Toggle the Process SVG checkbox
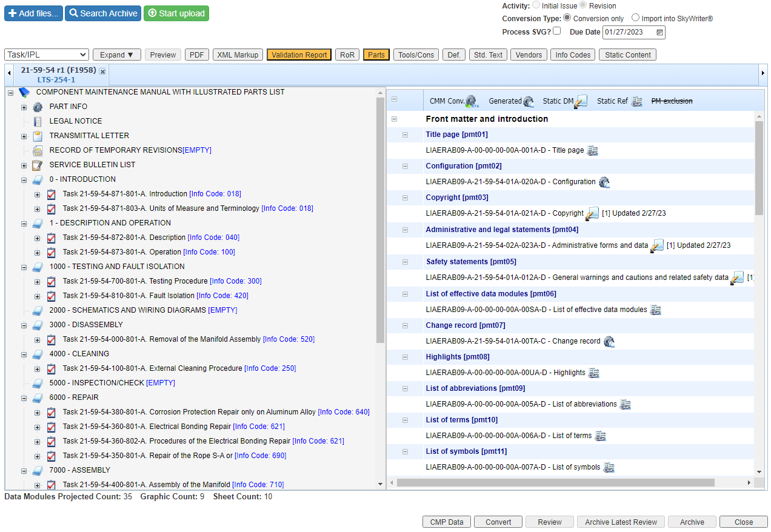The height and width of the screenshot is (532, 771). 556,31
